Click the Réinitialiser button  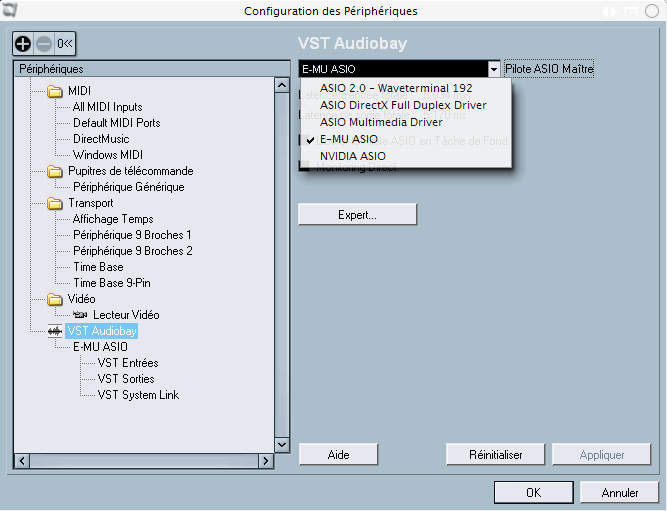[x=496, y=454]
